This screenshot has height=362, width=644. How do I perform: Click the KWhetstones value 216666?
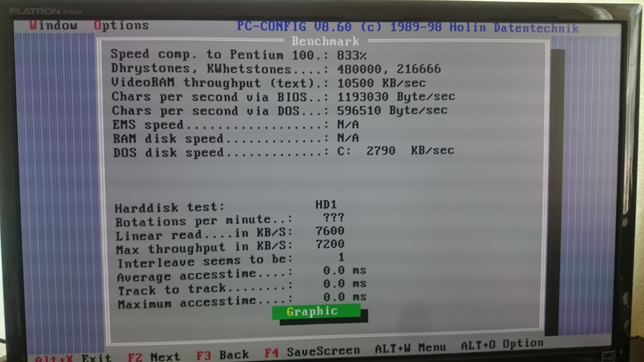click(419, 69)
